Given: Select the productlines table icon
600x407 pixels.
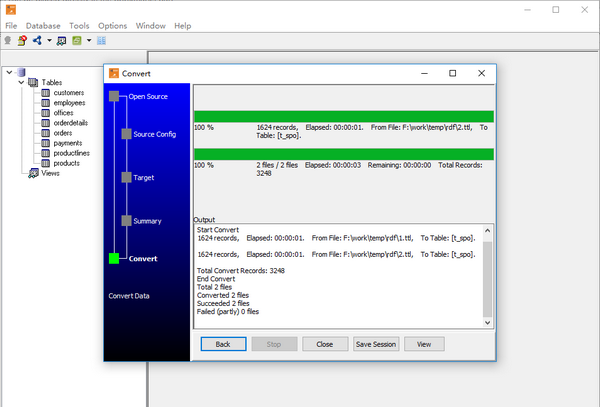Looking at the screenshot, I should (46, 153).
